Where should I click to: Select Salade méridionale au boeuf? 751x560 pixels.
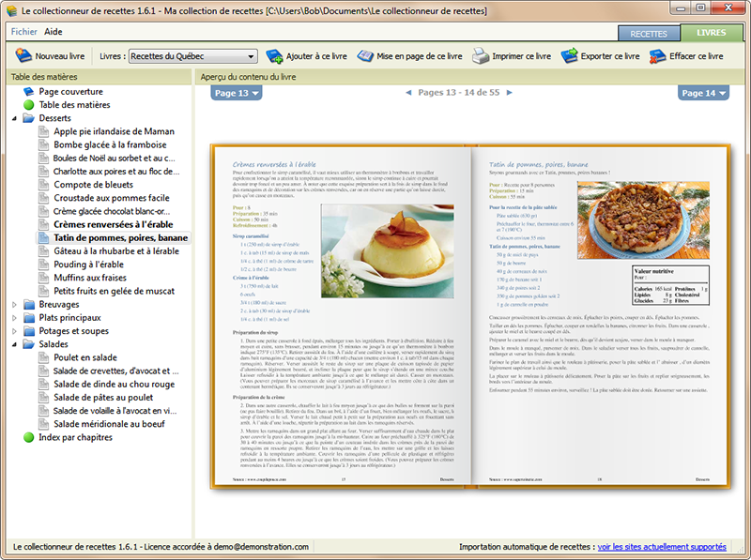(x=109, y=424)
